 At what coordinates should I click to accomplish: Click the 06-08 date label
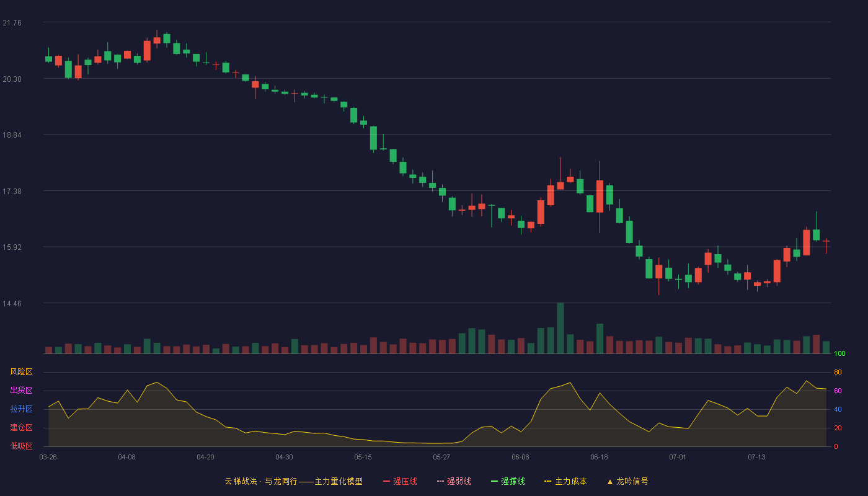(520, 457)
